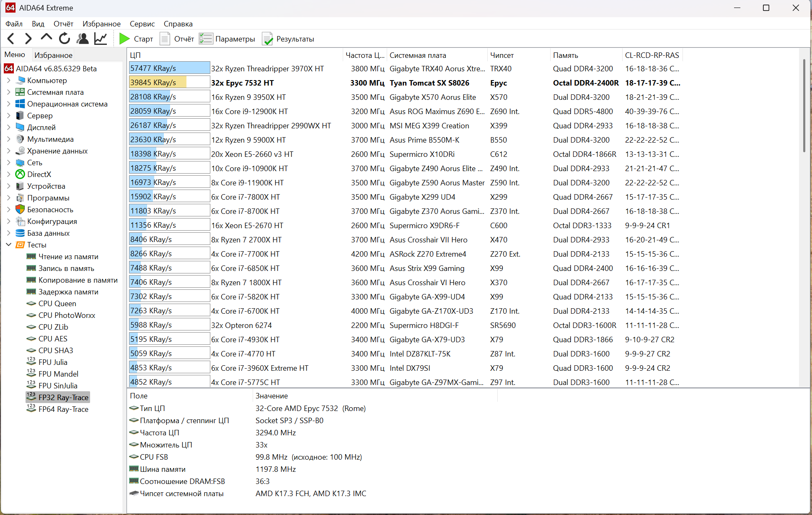The height and width of the screenshot is (515, 812).
Task: Click the back navigation arrow
Action: [11, 39]
